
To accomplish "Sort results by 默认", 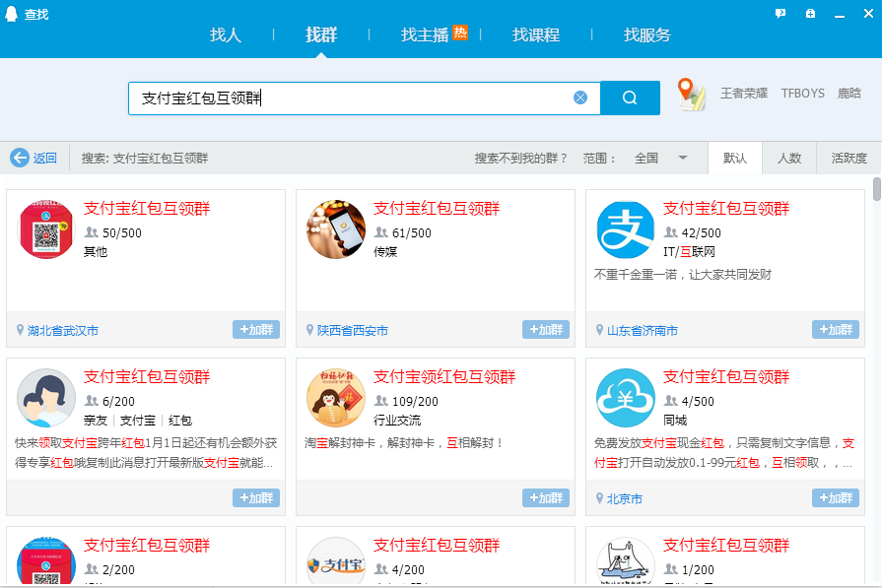I will click(x=734, y=158).
